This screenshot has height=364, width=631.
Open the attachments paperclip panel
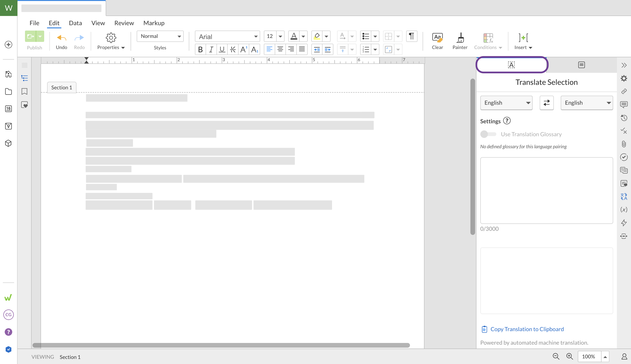(623, 144)
